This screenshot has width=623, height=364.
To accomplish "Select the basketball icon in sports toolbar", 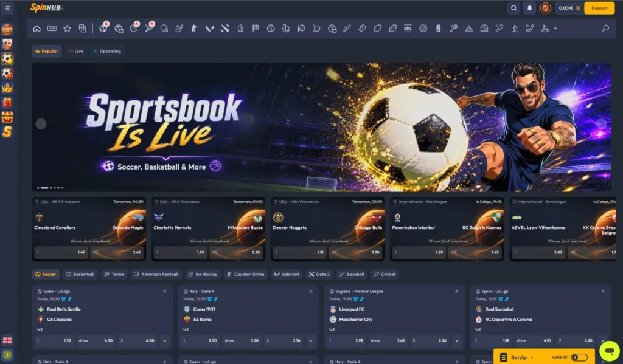I will pyautogui.click(x=134, y=28).
